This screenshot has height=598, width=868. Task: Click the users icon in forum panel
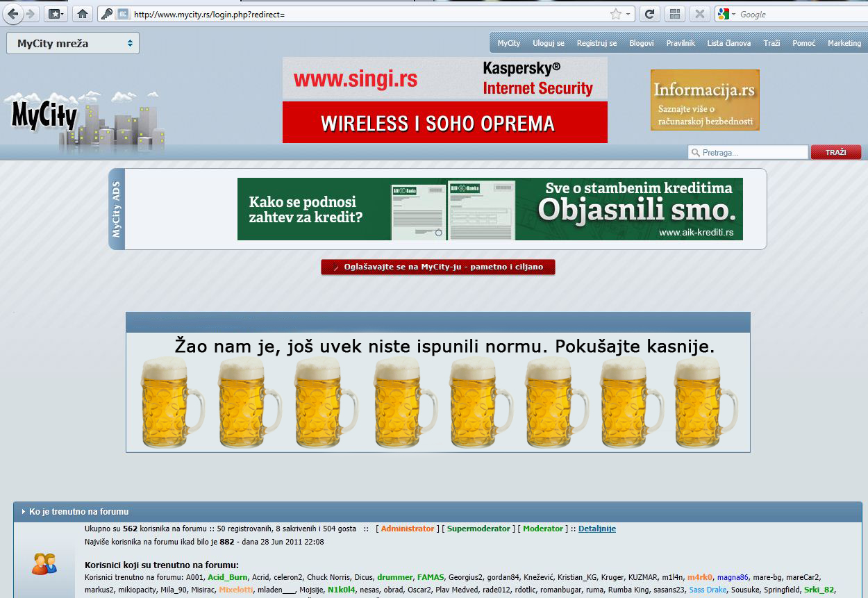click(x=44, y=563)
